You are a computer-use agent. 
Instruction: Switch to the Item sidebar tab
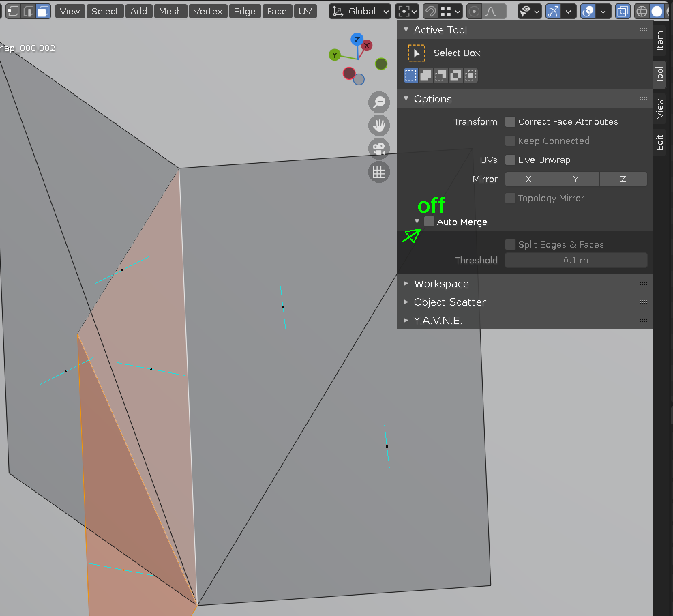659,40
